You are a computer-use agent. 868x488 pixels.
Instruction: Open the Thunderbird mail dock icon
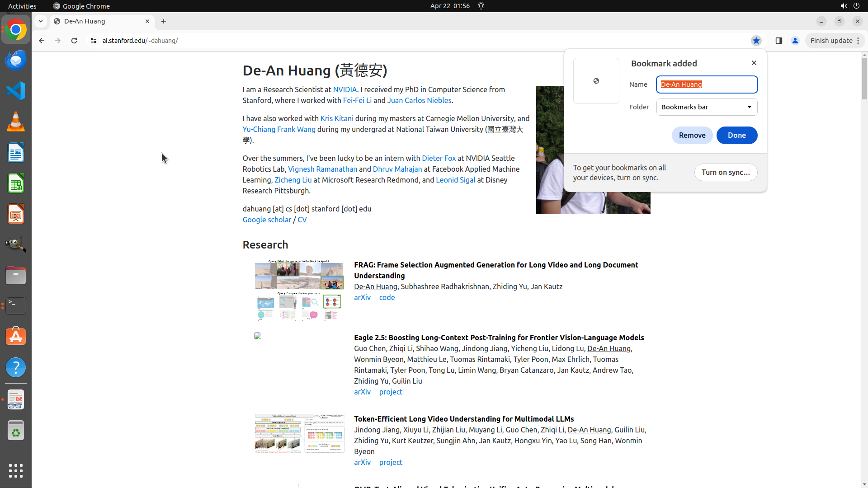coord(16,60)
